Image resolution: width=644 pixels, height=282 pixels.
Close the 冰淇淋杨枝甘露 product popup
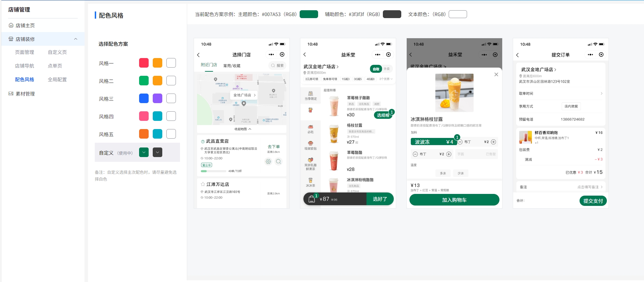pos(496,74)
